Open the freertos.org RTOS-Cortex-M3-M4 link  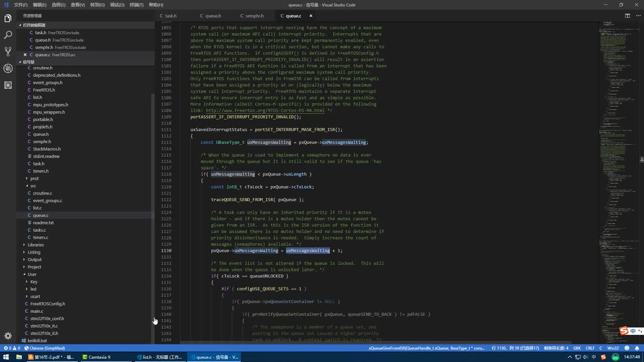click(x=265, y=111)
